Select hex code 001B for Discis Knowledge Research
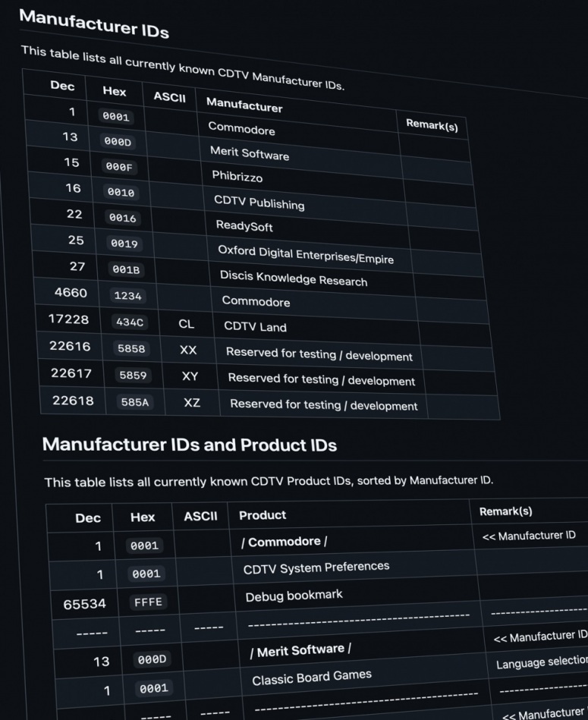Screen dimensions: 588x720 126,270
